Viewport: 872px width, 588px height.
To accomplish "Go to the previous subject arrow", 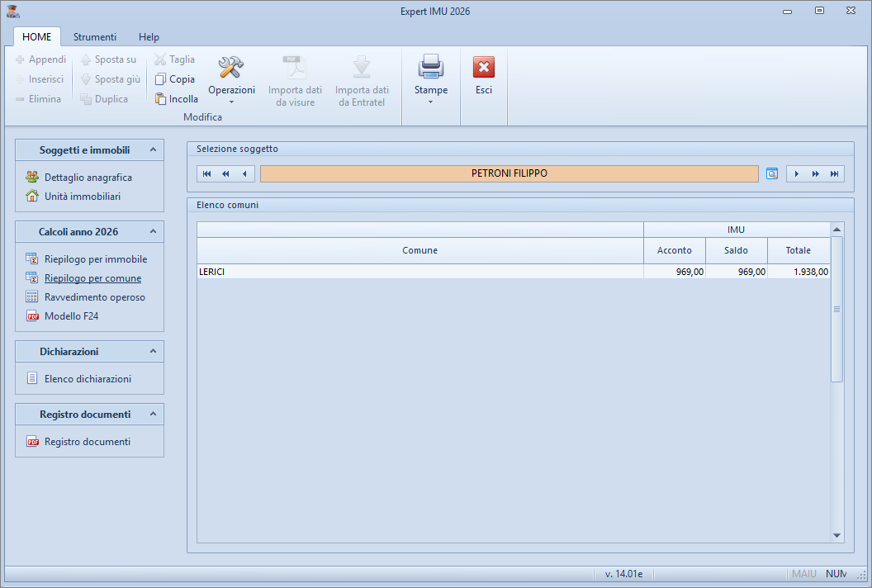I will coord(244,173).
